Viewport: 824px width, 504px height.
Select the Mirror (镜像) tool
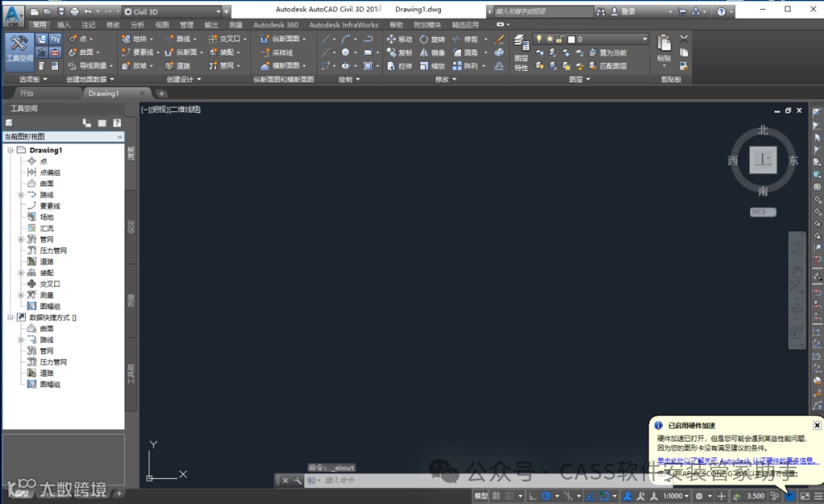(432, 53)
